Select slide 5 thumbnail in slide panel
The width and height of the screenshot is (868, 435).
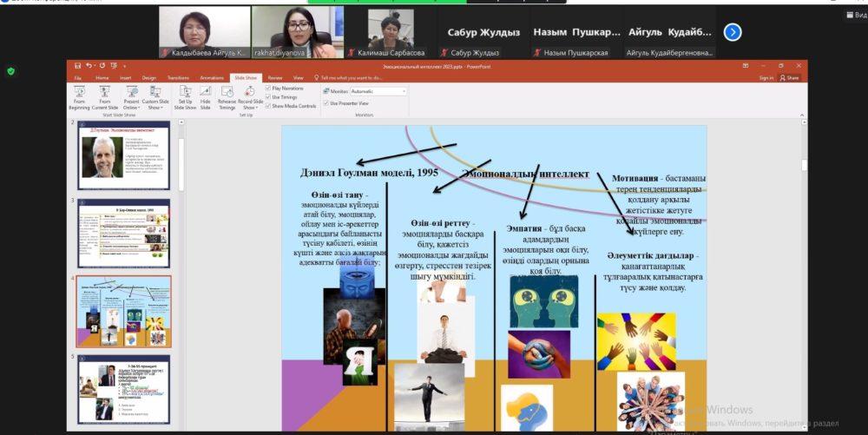(x=123, y=390)
